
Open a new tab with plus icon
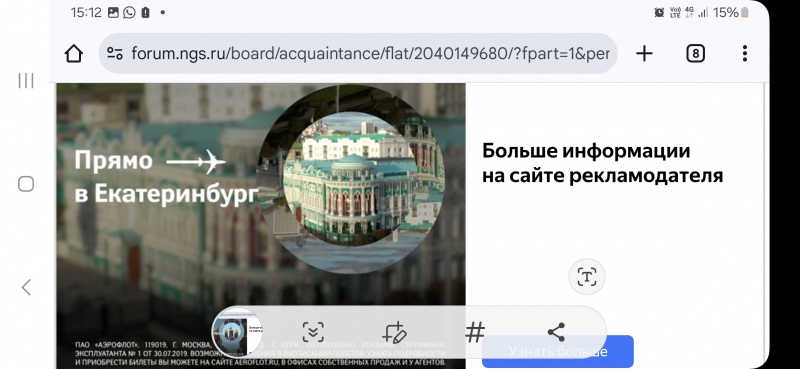tap(644, 53)
